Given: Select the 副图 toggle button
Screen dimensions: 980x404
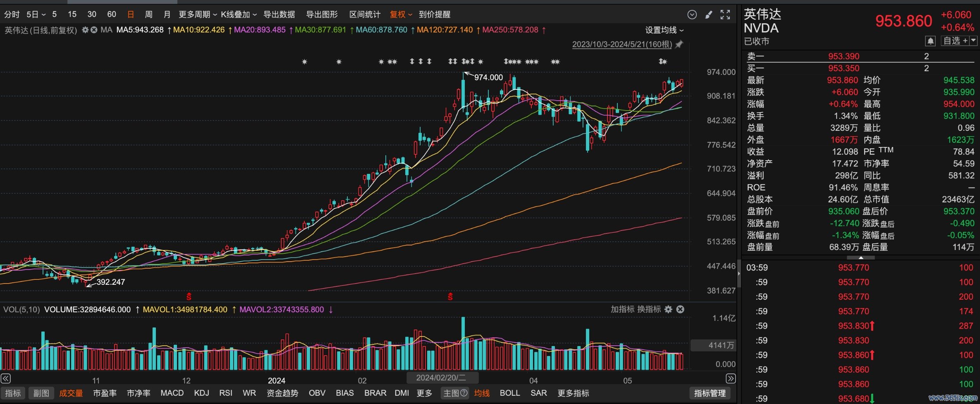Looking at the screenshot, I should click(x=41, y=393).
